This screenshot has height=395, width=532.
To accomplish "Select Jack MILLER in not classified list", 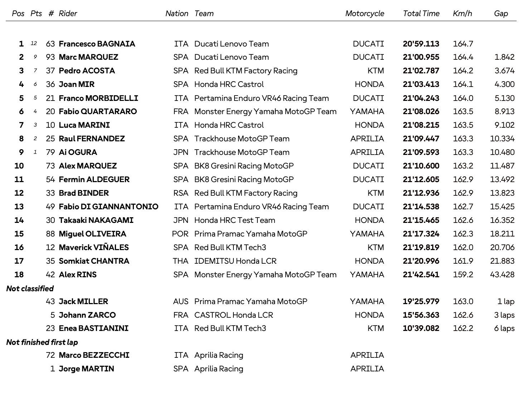I will (x=83, y=302).
